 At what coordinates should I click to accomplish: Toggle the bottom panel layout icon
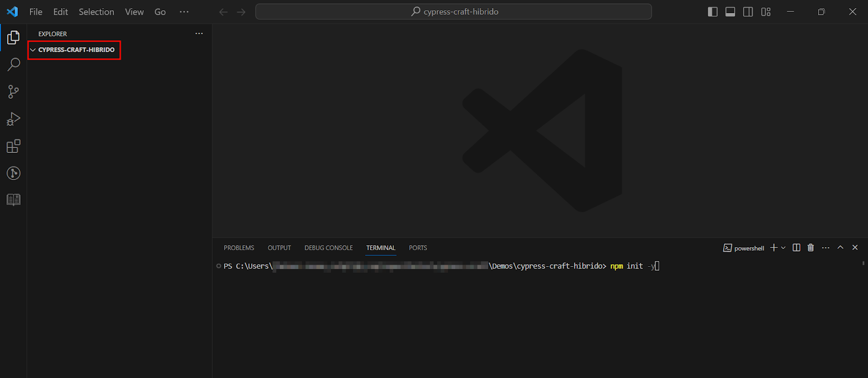pos(730,12)
